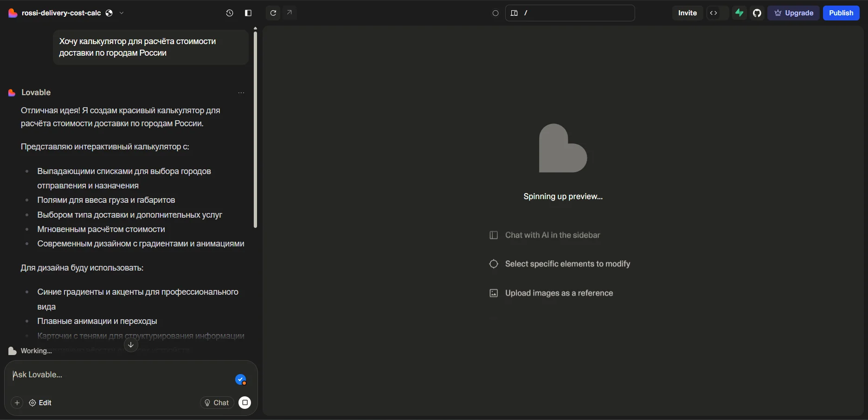Click bullet 'Мгновенным расчётом стоимости'
The image size is (868, 420).
pos(101,229)
